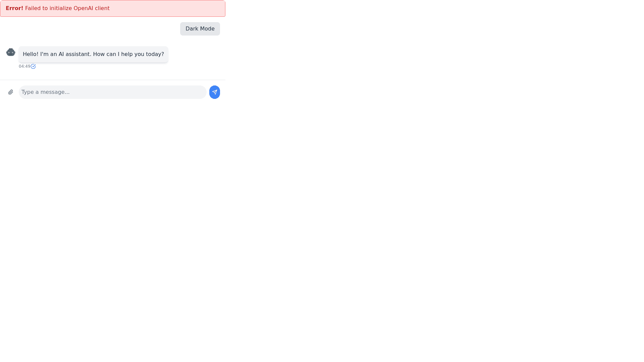Viewport: 644px width, 362px height.
Task: Click the chatbot profile picture beside the greeting
Action: 11,52
